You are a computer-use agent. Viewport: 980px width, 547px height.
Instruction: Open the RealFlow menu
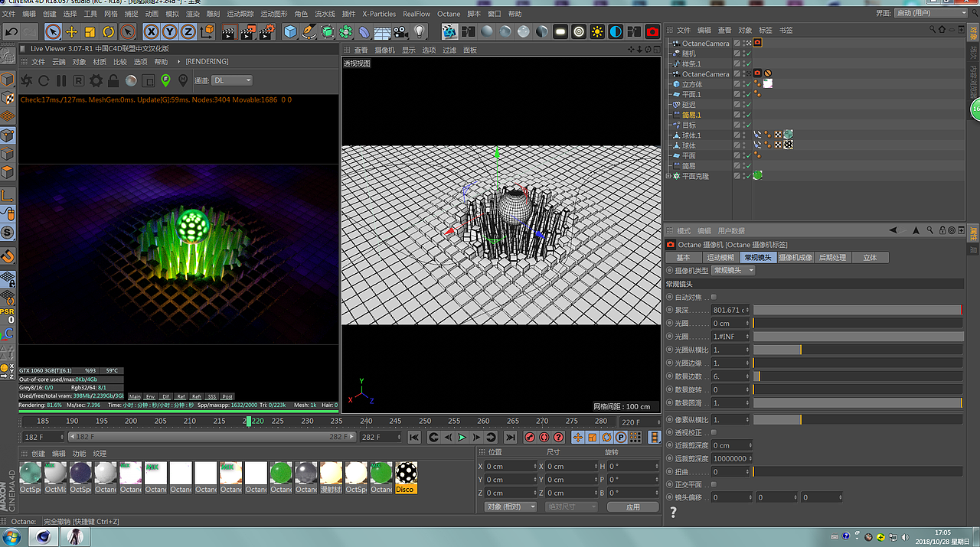coord(416,14)
